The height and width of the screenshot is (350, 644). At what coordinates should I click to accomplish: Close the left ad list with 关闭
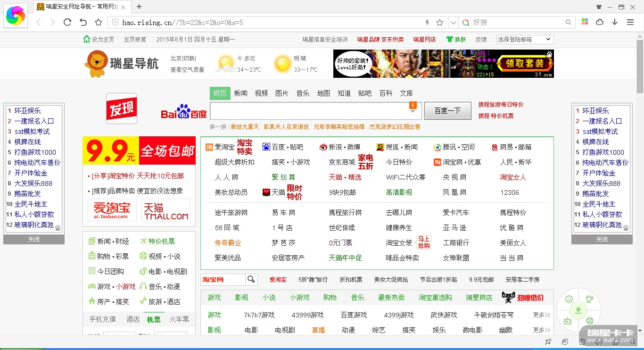click(33, 240)
